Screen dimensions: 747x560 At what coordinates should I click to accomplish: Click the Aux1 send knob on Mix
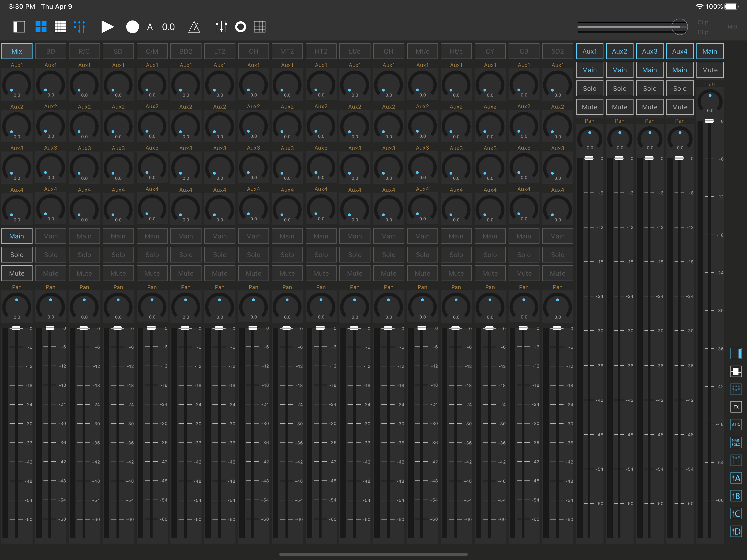(17, 84)
